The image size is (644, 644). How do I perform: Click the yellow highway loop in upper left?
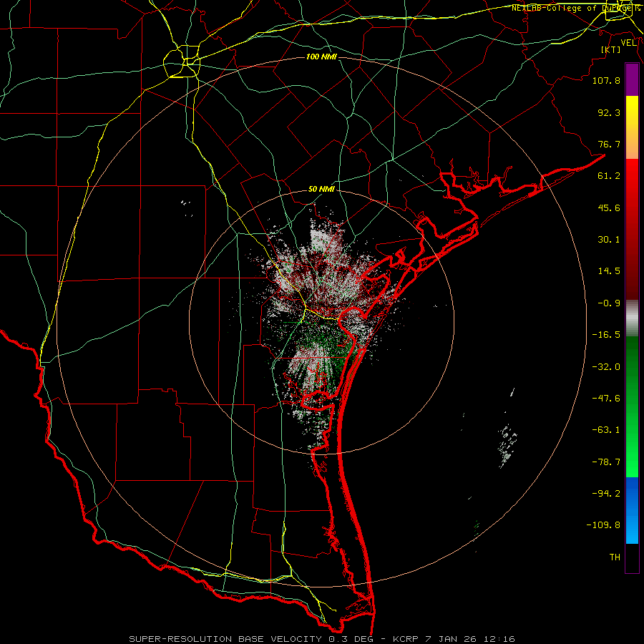click(x=181, y=62)
